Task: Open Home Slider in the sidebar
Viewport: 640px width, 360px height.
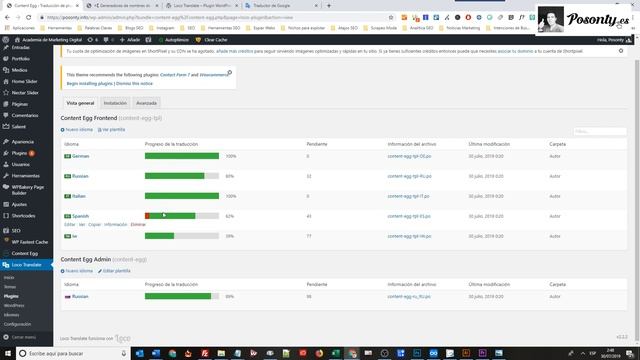Action: pos(24,82)
